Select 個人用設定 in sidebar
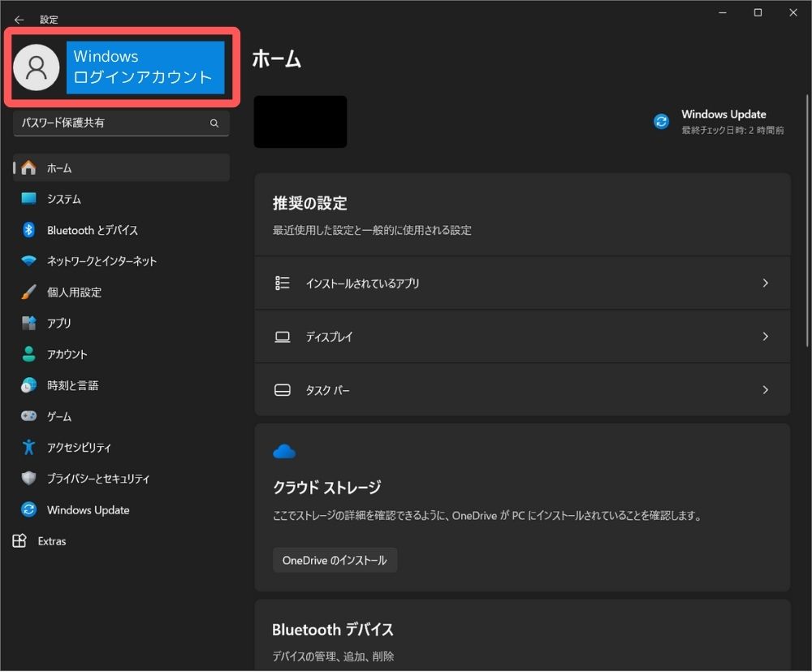 click(x=121, y=293)
